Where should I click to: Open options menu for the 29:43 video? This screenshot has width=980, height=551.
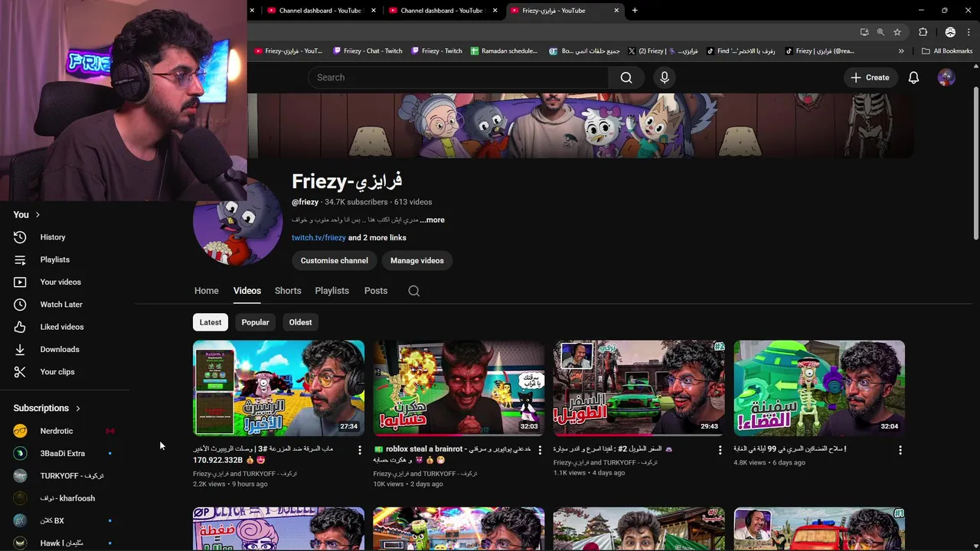click(720, 450)
